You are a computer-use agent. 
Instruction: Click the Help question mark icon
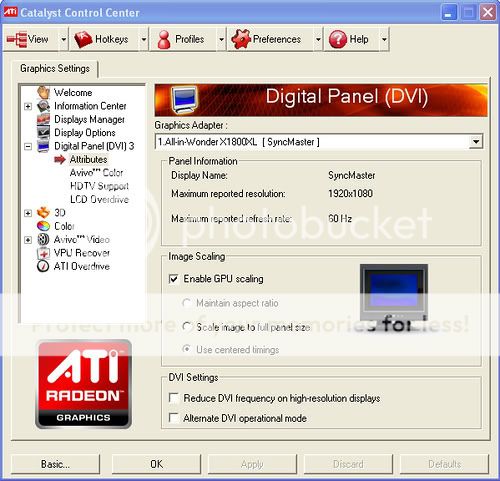tap(338, 39)
